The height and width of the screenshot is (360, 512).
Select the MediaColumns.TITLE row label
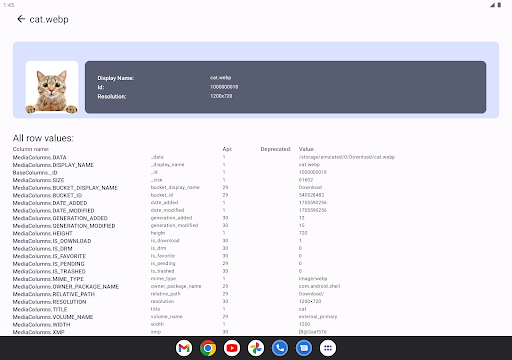pos(40,310)
